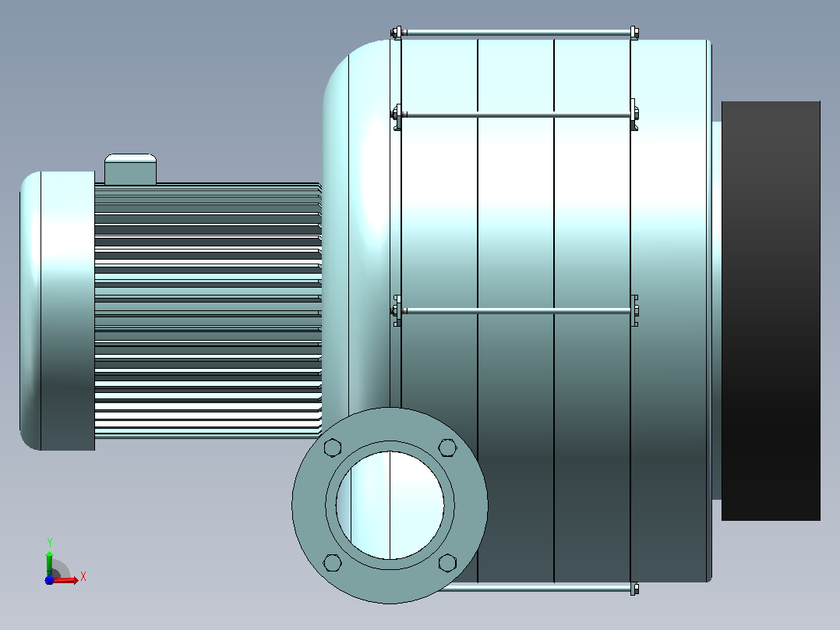Select the round outlet flange face

390,505
